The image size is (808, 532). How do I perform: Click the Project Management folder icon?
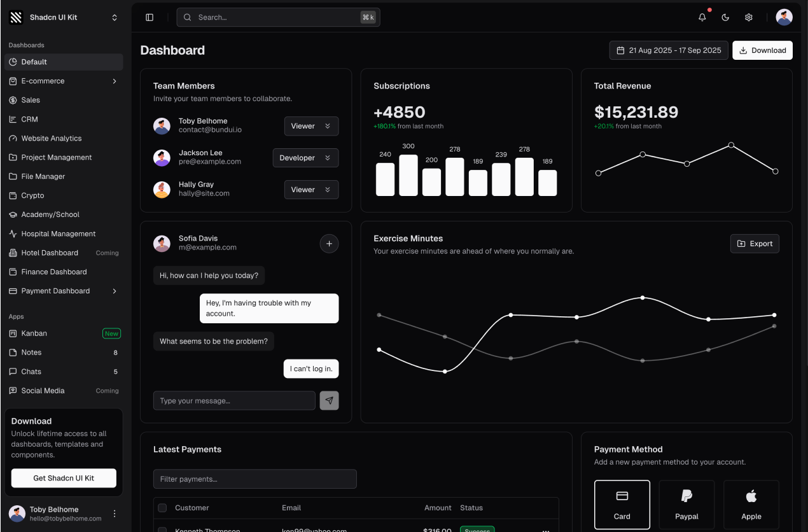click(13, 157)
